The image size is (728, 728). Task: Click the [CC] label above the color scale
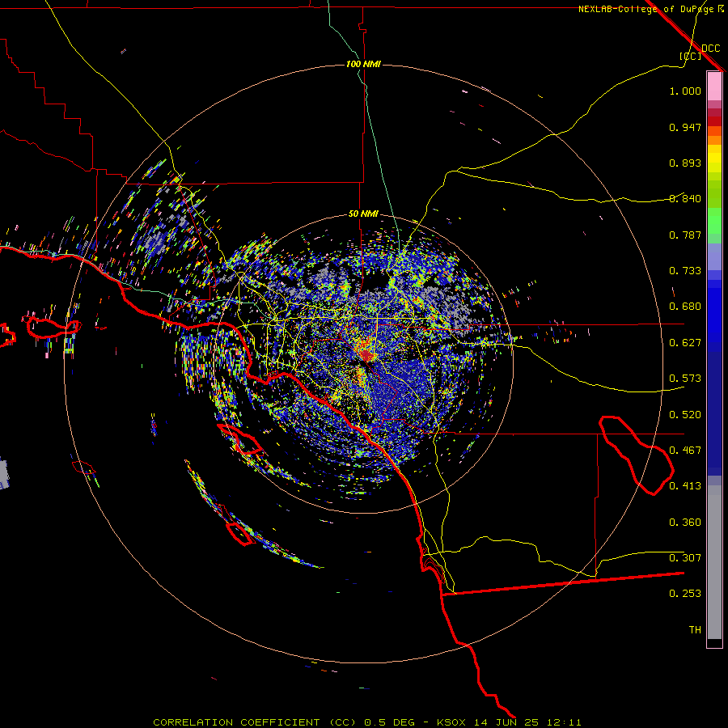click(x=690, y=56)
